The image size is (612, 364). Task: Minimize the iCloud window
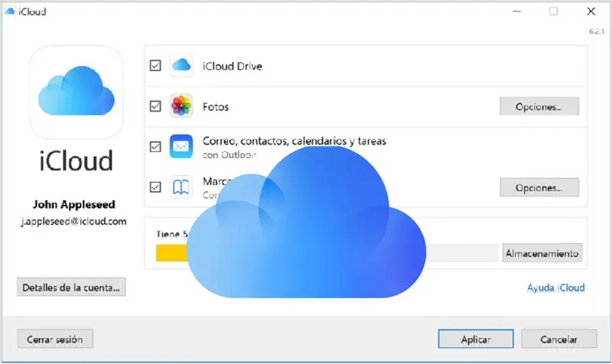(x=517, y=11)
